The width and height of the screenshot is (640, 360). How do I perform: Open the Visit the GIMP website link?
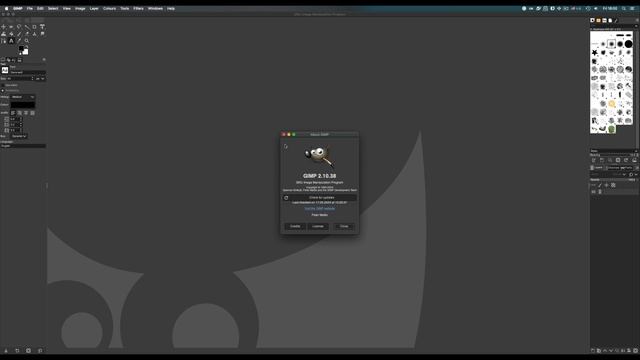(x=320, y=209)
